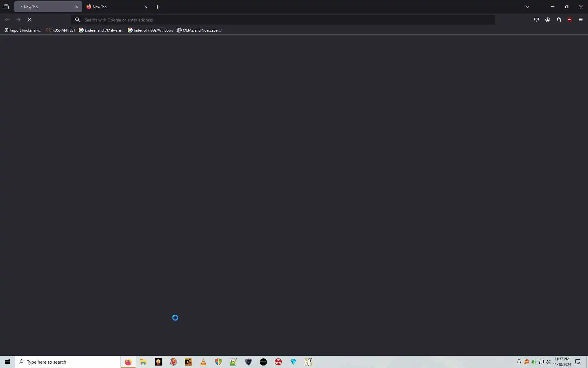Viewport: 588px width, 368px height.
Task: Close the first New Tab
Action: (77, 7)
